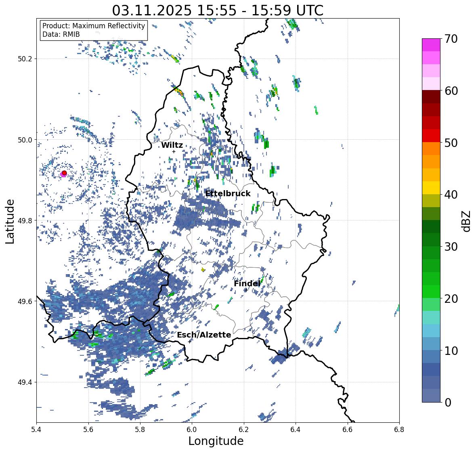Click the 6.8 longitude tick label

tap(399, 430)
